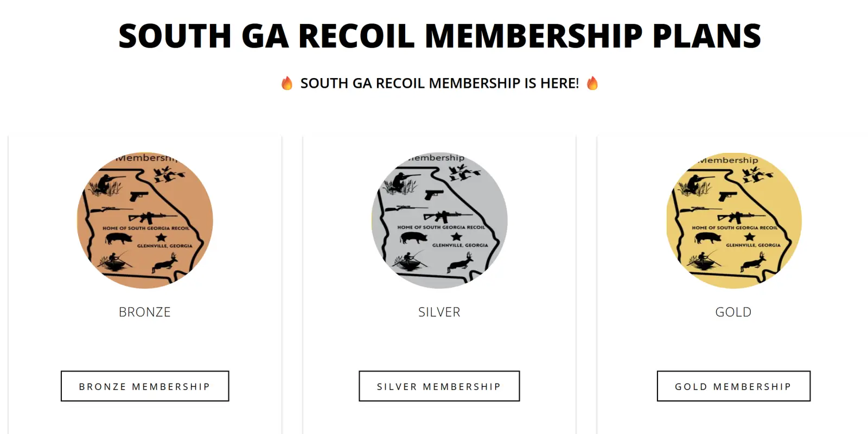This screenshot has height=434, width=868.
Task: Choose the Gold Membership button
Action: [x=733, y=386]
